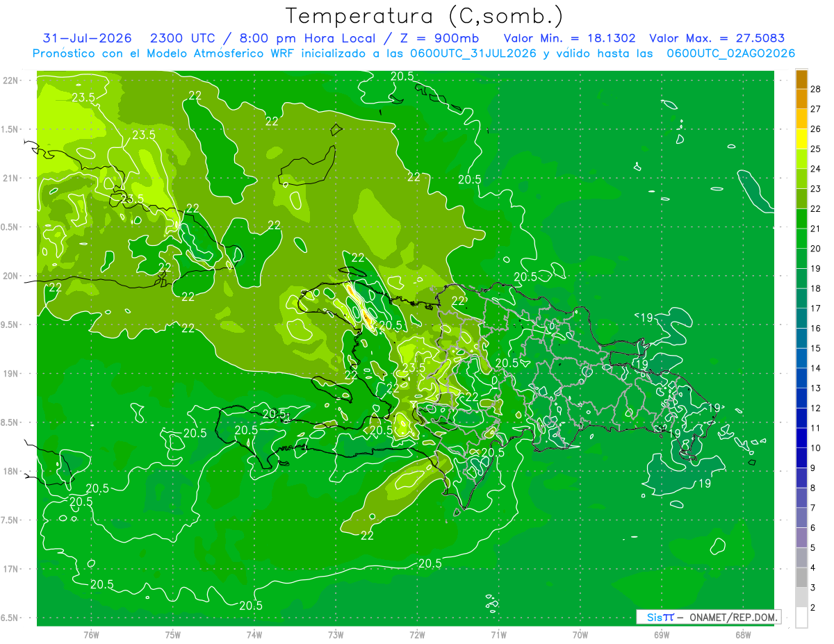The height and width of the screenshot is (644, 834).
Task: Click the '20N' latitude axis label
Action: pyautogui.click(x=10, y=276)
